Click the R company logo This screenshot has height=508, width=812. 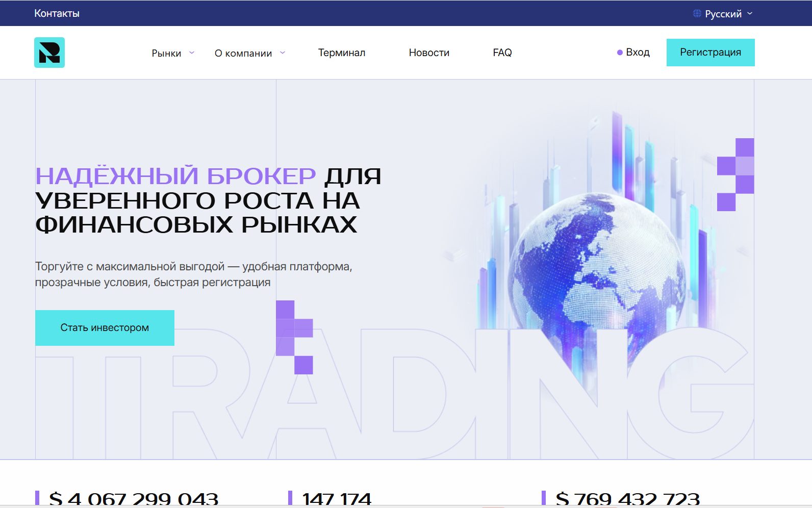[x=49, y=53]
